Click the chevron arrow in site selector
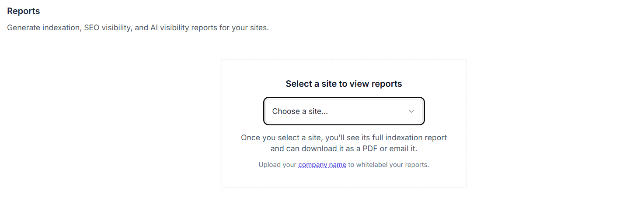Viewport: 644px width, 209px height. click(411, 111)
